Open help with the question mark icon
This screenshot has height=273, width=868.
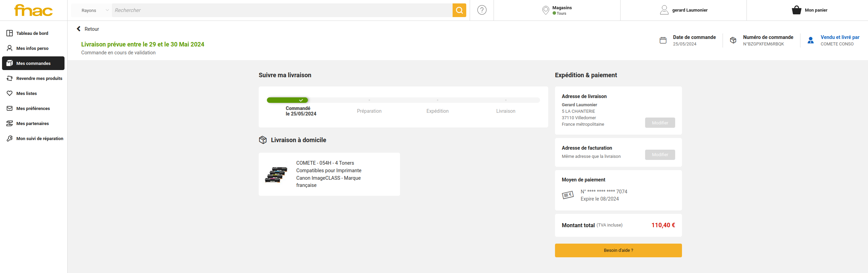pos(482,10)
